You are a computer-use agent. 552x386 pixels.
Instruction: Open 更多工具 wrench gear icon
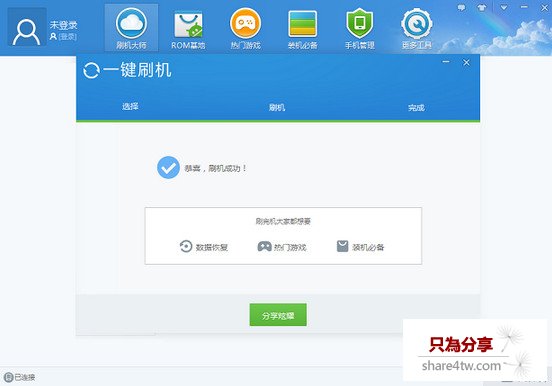[x=417, y=24]
